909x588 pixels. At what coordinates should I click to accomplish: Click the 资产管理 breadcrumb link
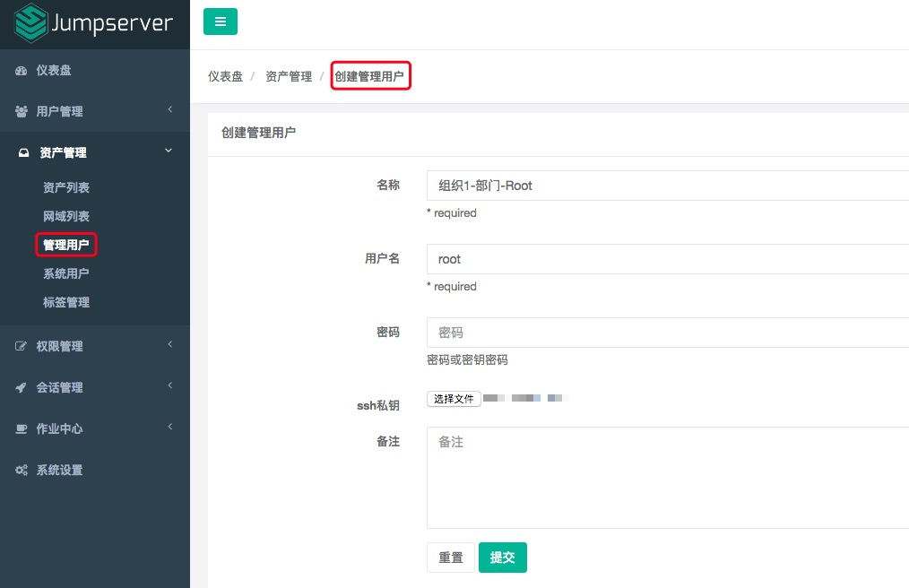point(289,76)
